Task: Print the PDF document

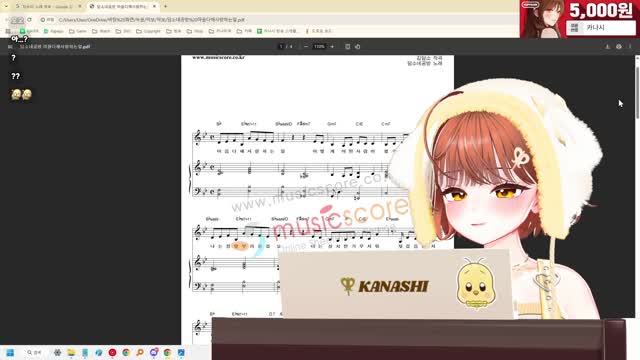Action: pos(619,47)
